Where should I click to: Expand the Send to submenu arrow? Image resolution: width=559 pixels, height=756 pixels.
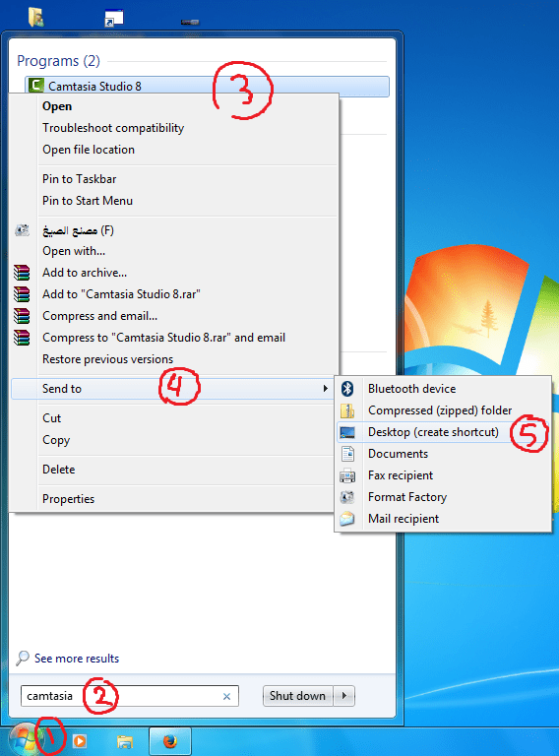coord(326,389)
